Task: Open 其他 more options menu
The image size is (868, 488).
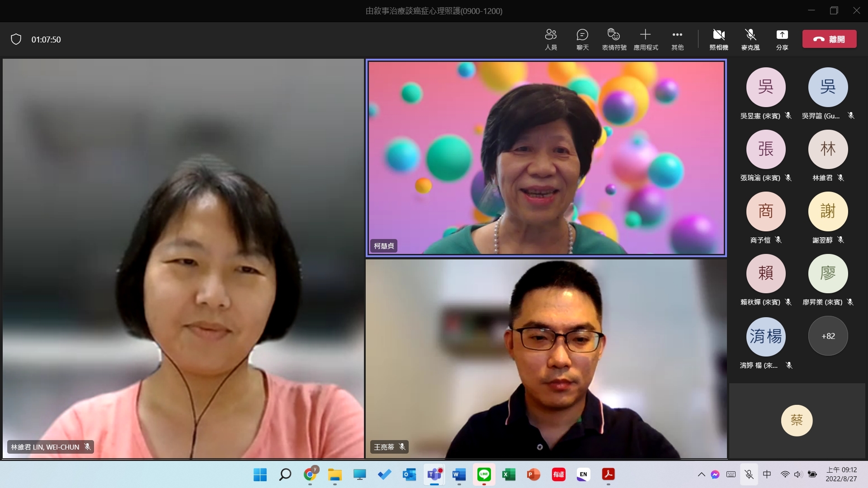Action: click(677, 39)
